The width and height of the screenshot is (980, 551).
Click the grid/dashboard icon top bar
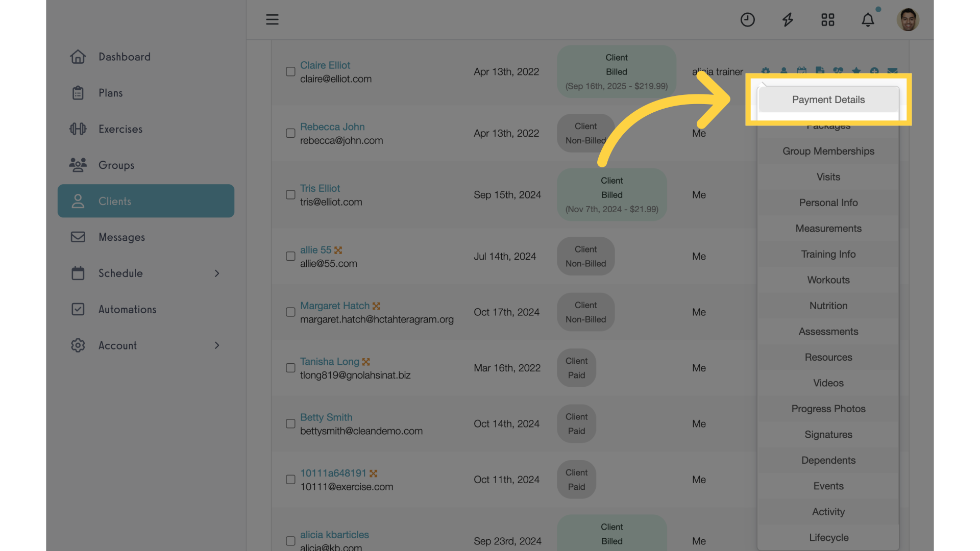pos(828,19)
